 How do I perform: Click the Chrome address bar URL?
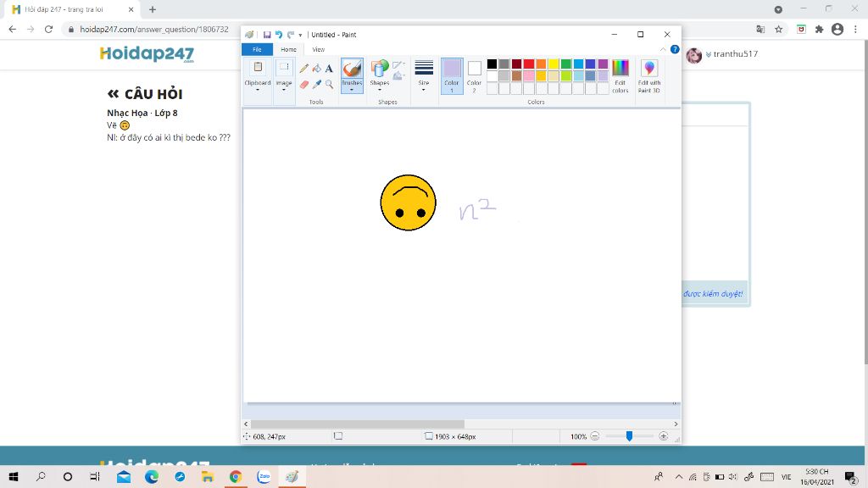click(x=154, y=30)
